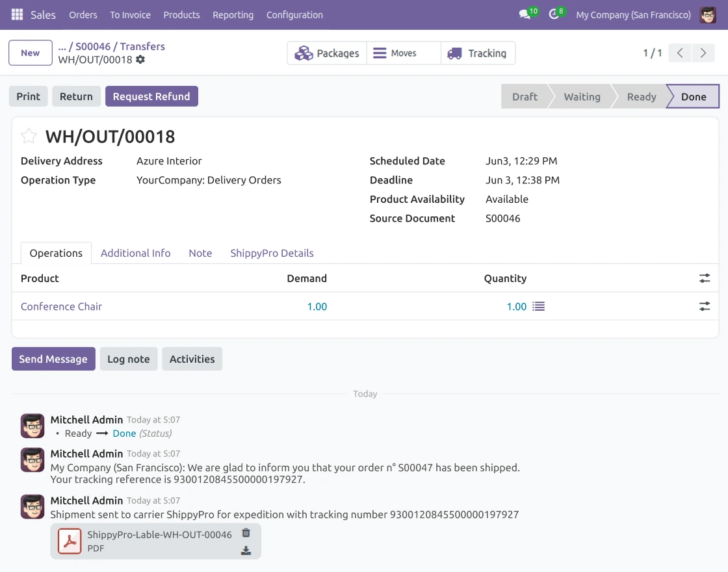This screenshot has width=728, height=572.
Task: Select the Waiting status stage
Action: click(x=582, y=97)
